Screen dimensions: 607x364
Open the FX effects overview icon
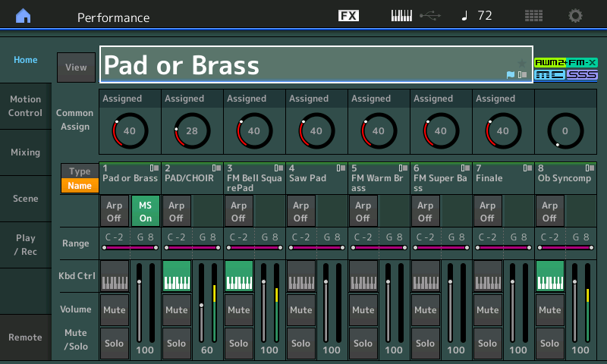[x=348, y=16]
